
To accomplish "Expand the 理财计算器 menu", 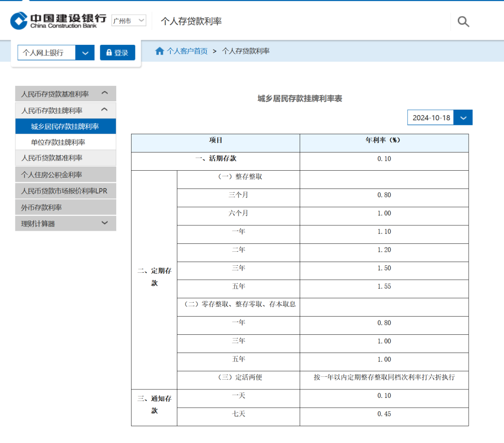I will tap(105, 223).
